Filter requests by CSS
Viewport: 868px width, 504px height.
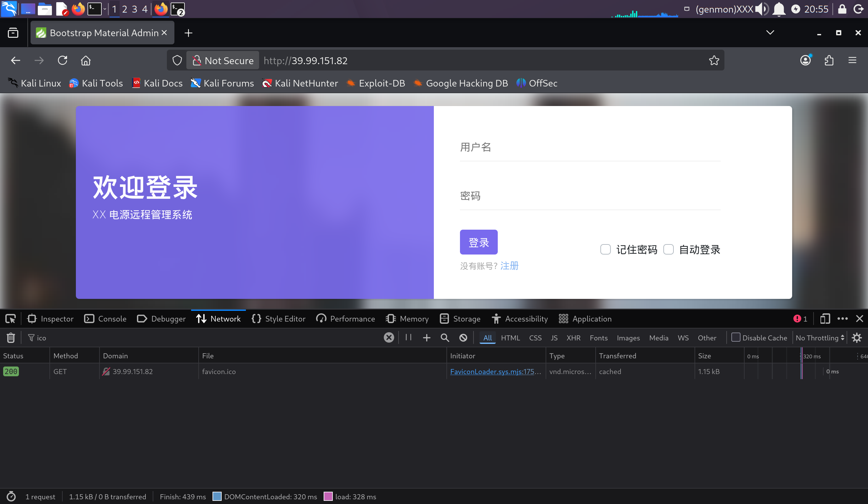(535, 338)
